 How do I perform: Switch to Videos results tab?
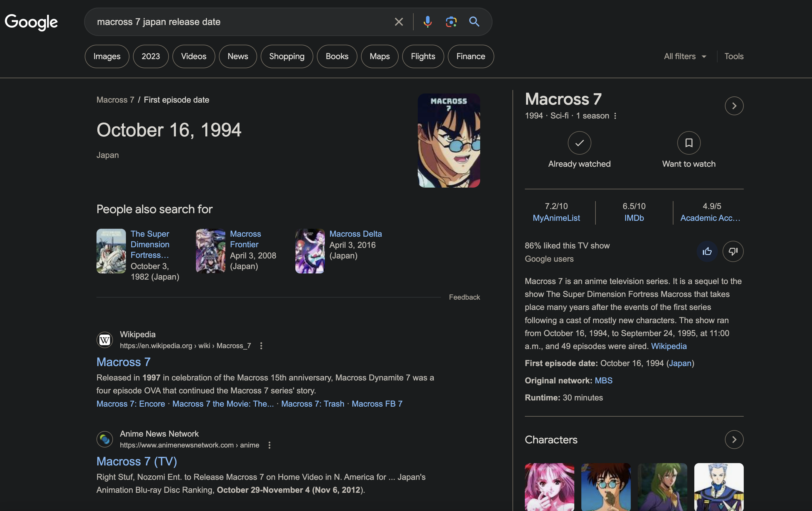[194, 56]
